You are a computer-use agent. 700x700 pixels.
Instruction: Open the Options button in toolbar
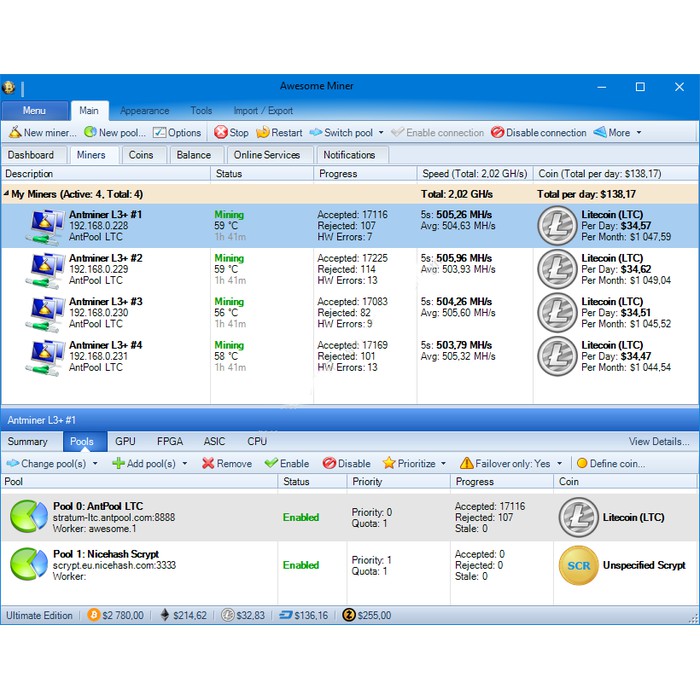177,133
